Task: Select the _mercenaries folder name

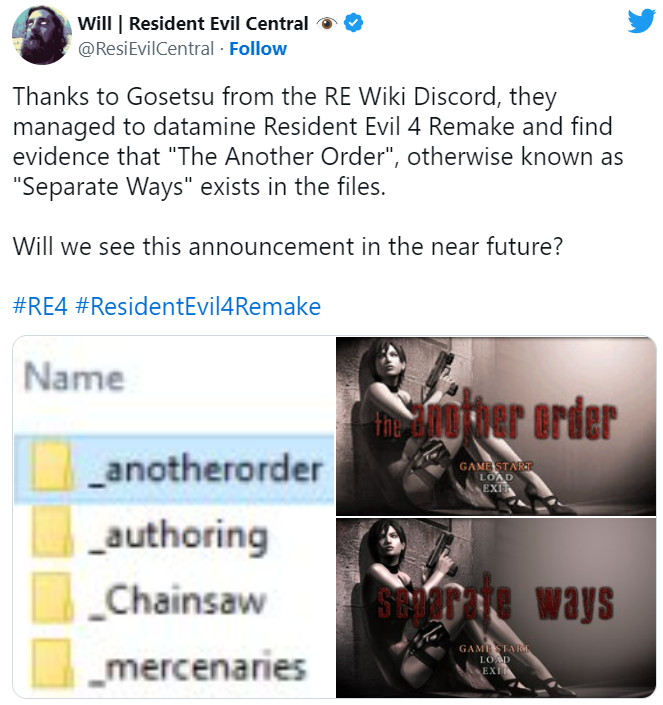Action: click(197, 667)
